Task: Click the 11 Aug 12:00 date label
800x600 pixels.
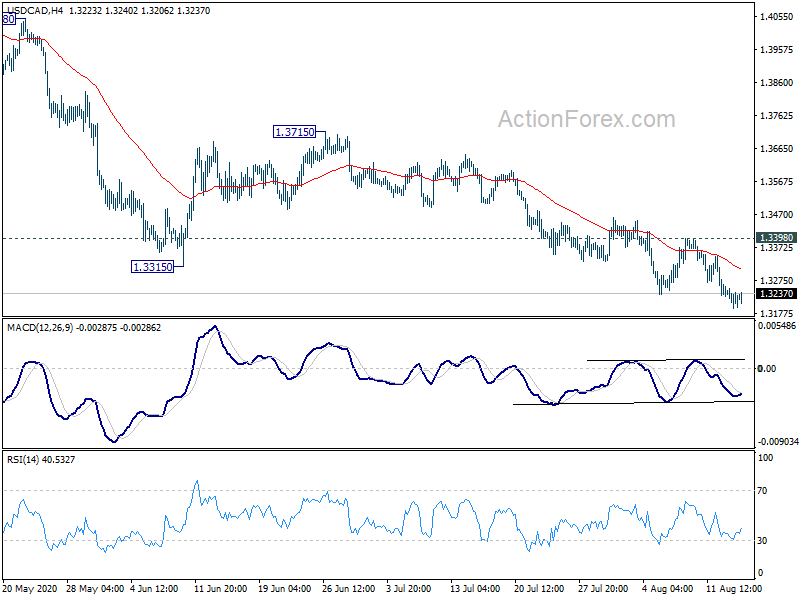Action: [x=734, y=589]
